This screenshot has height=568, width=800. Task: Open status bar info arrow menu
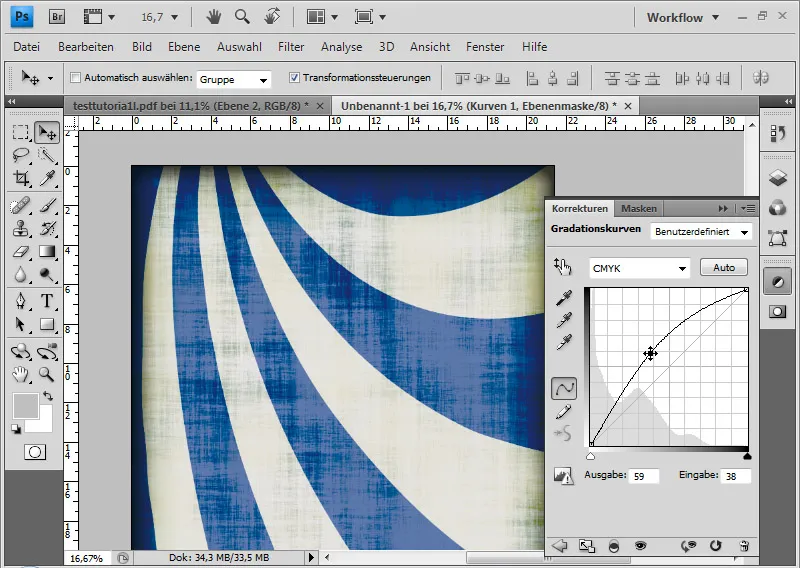pos(311,558)
